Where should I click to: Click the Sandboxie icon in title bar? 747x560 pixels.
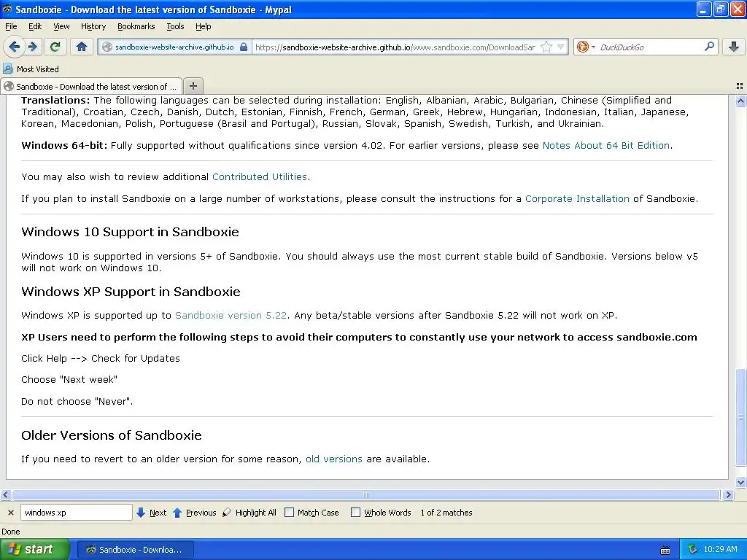(7, 9)
